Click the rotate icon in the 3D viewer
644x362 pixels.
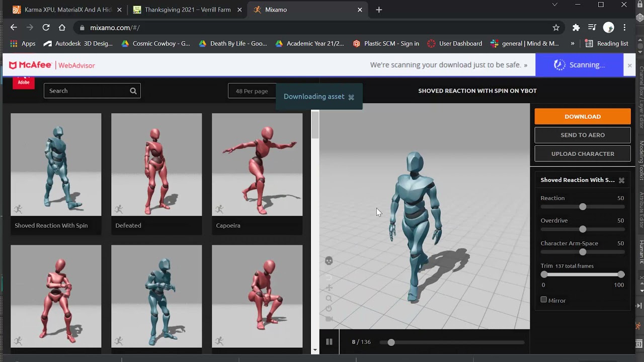pos(329,277)
